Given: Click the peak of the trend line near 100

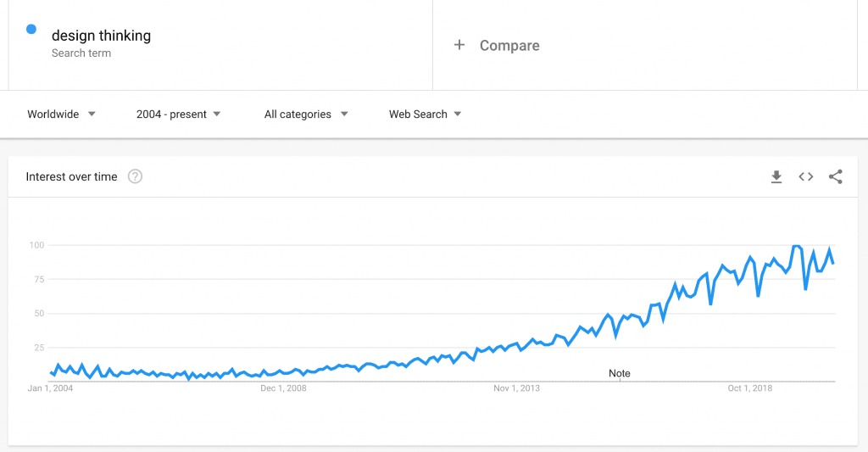Looking at the screenshot, I should point(796,246).
